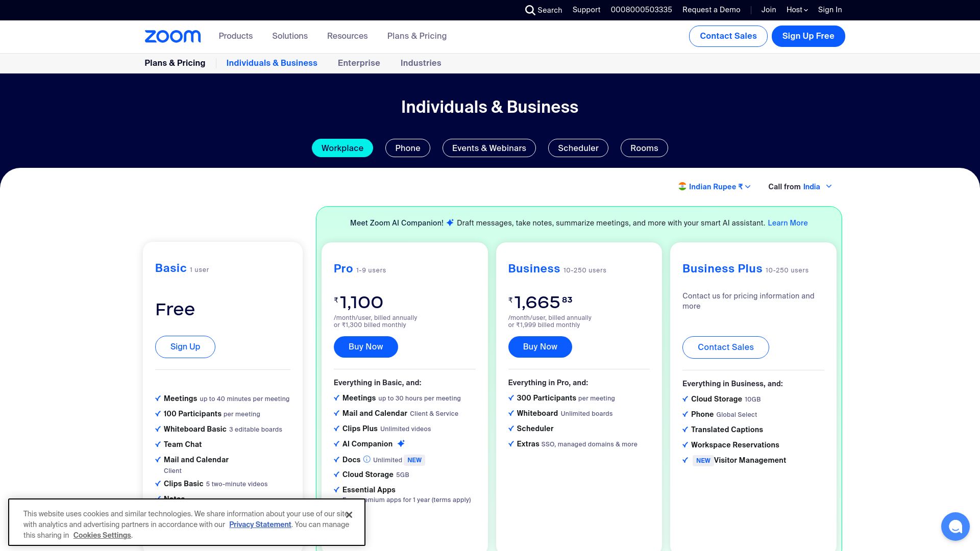
Task: Click the Clips Plus feature text
Action: 360,429
